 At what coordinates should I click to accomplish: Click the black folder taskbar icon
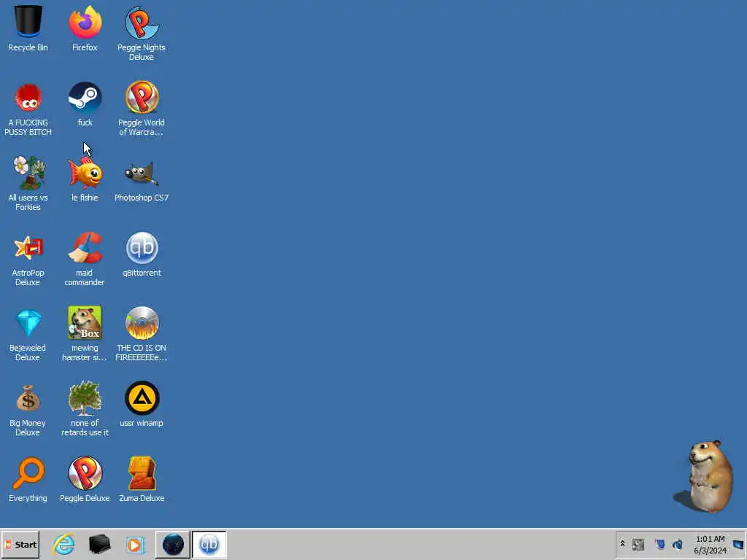99,544
